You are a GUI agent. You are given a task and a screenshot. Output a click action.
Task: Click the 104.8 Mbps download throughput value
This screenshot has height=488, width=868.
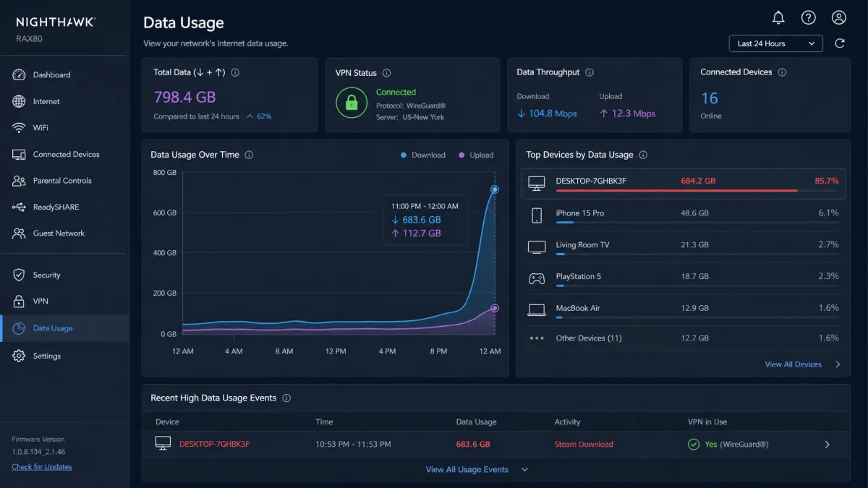click(x=547, y=114)
